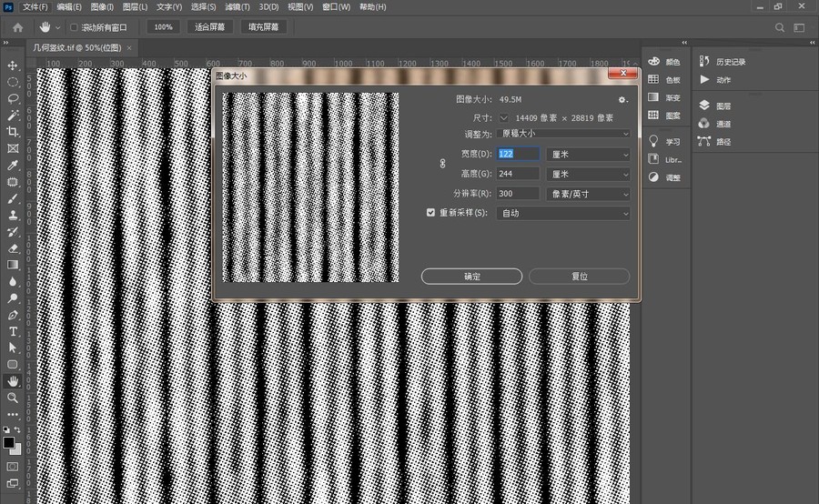Image resolution: width=819 pixels, height=504 pixels.
Task: Select the Eraser tool
Action: point(13,248)
